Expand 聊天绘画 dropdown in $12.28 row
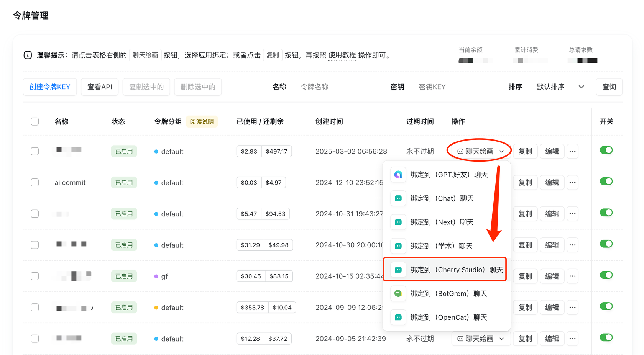 tap(481, 339)
